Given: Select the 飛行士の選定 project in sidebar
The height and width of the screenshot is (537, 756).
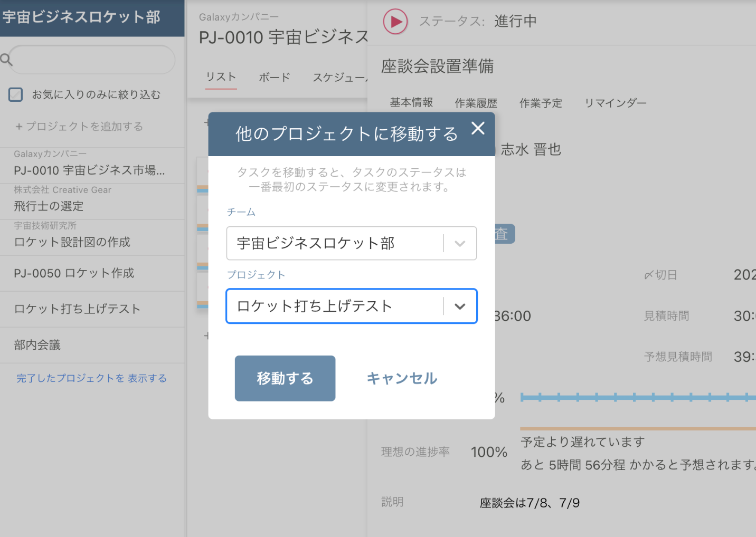Looking at the screenshot, I should [48, 206].
